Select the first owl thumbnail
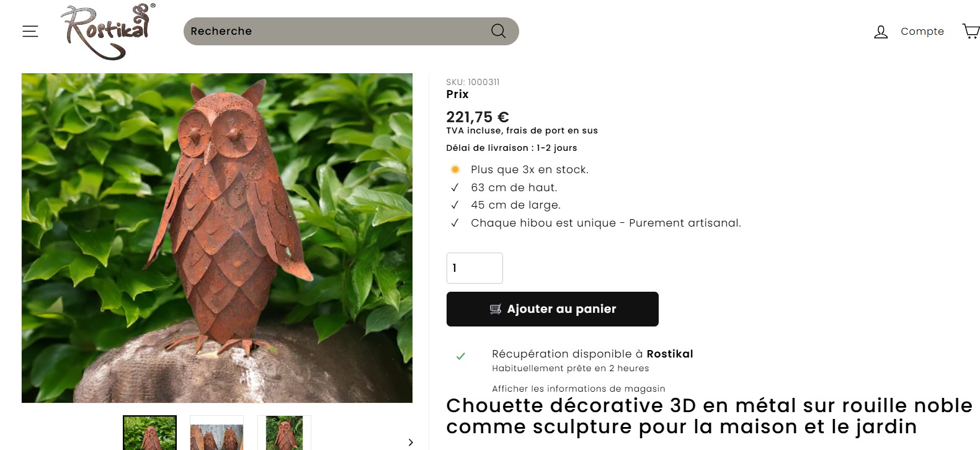Image resolution: width=980 pixels, height=450 pixels. click(x=149, y=433)
